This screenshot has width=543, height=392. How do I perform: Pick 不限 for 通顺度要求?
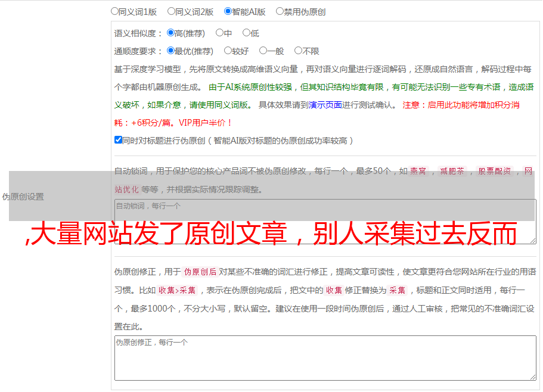point(298,51)
